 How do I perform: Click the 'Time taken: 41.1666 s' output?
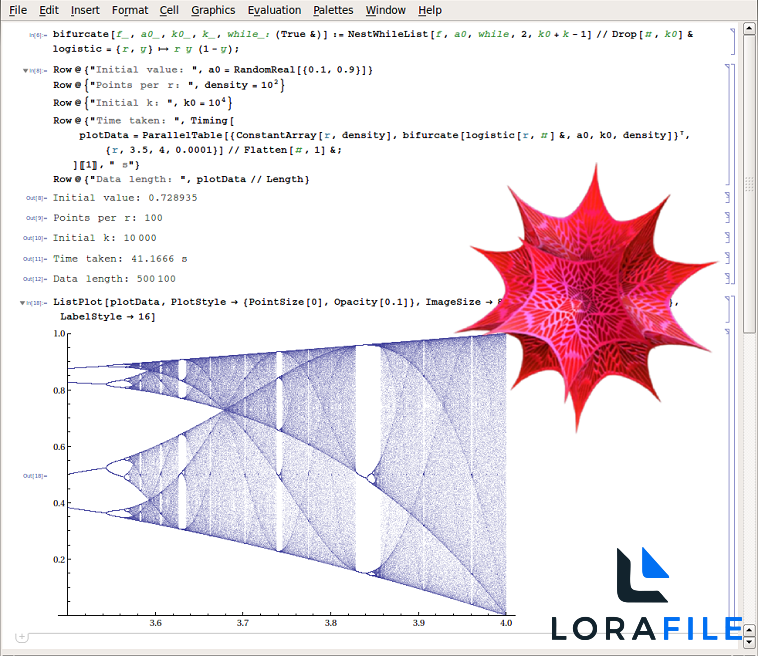(120, 259)
